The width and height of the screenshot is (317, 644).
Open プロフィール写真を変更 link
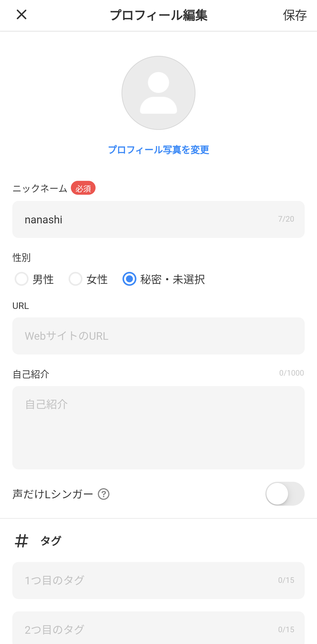[158, 150]
